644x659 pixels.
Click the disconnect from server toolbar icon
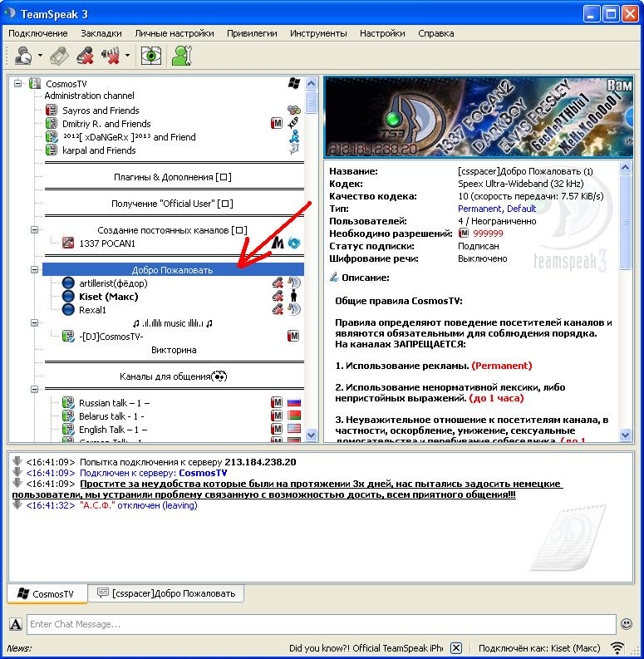tap(60, 56)
